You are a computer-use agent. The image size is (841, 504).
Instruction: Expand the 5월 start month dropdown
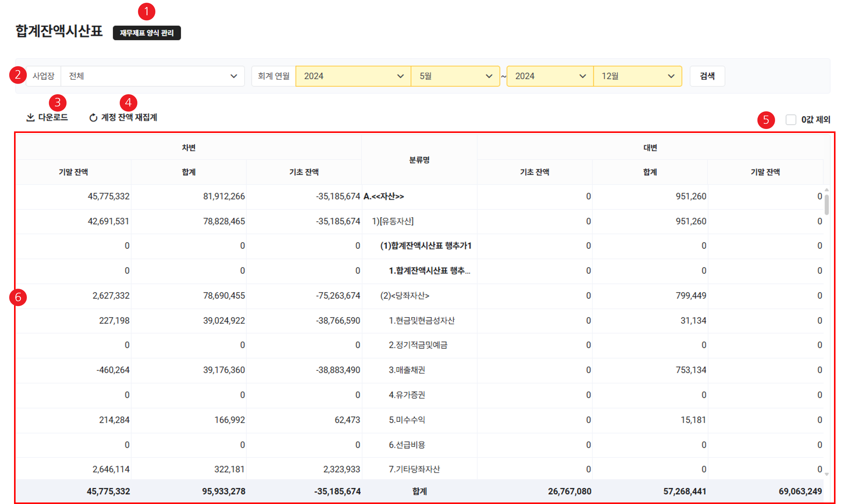455,76
